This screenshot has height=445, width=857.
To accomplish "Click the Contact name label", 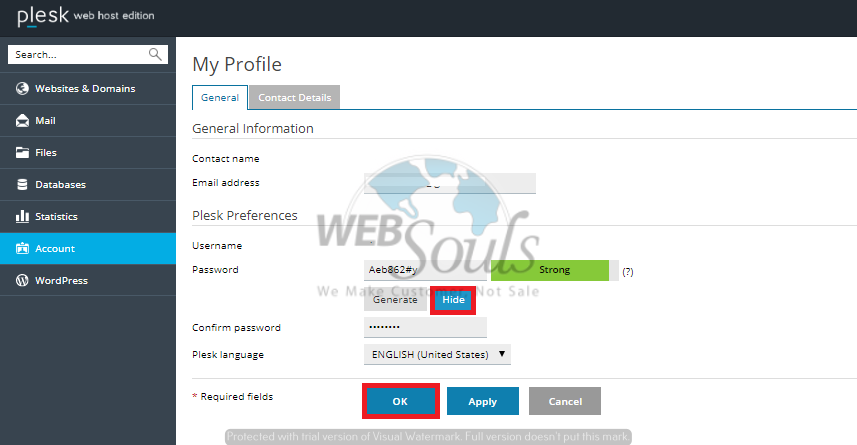I will point(226,159).
